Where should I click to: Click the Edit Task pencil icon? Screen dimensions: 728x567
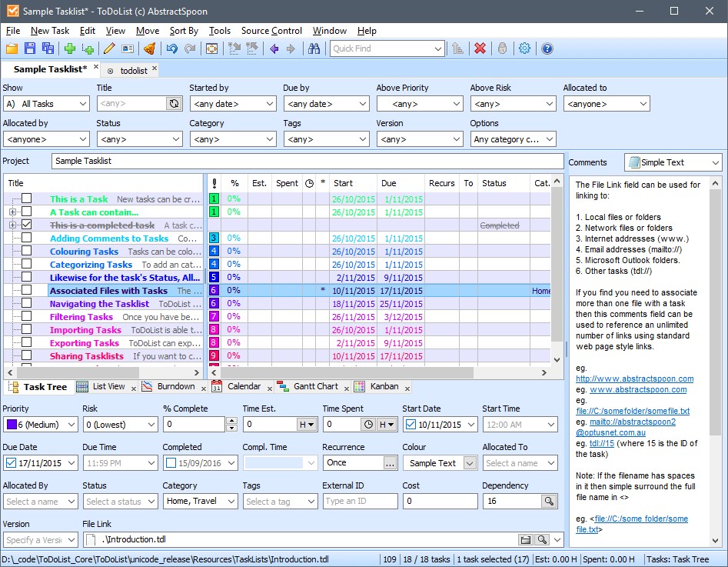[109, 48]
